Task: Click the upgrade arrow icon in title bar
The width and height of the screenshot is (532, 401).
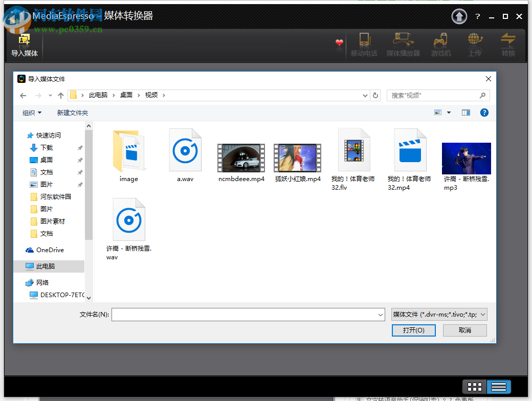Action: [x=459, y=16]
